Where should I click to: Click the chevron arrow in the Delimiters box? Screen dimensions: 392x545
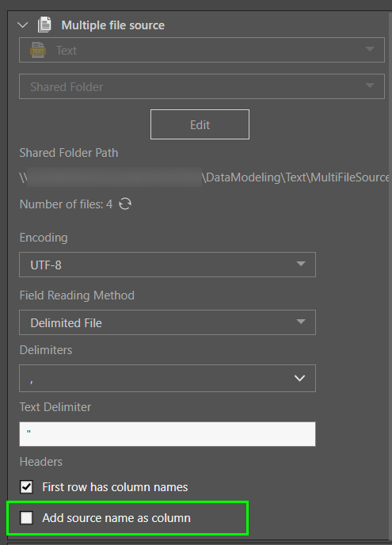point(299,378)
